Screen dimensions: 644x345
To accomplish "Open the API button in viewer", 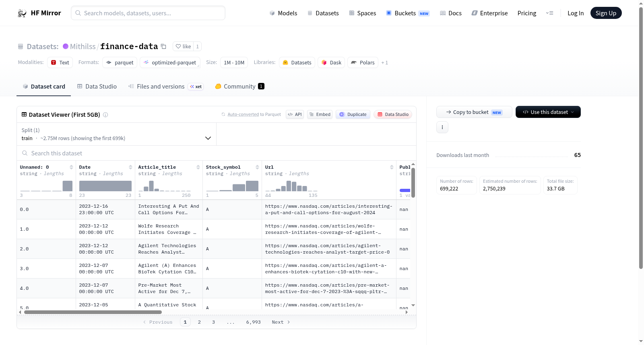I will pos(295,114).
